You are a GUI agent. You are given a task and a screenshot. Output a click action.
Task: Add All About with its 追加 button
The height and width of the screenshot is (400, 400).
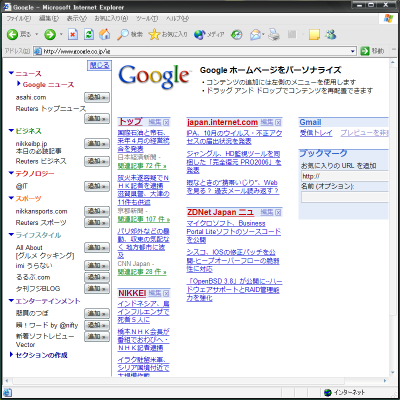(x=97, y=248)
